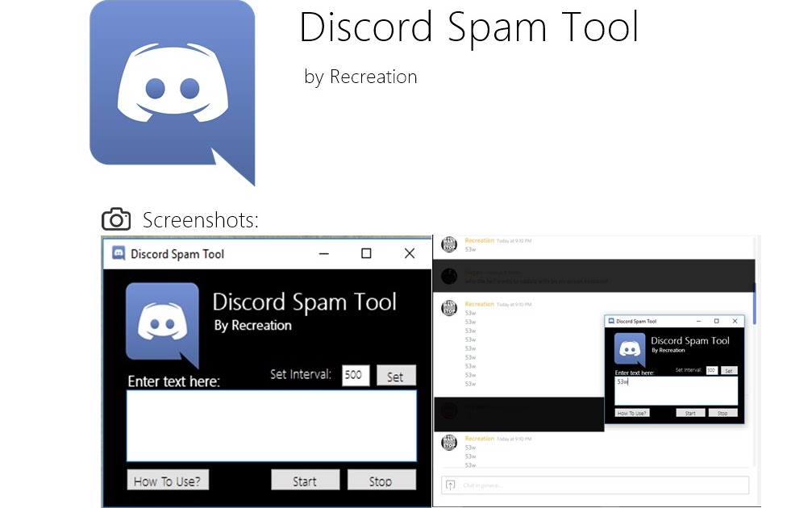This screenshot has width=812, height=508.
Task: Maximize the tool window in the first screenshot
Action: click(366, 253)
